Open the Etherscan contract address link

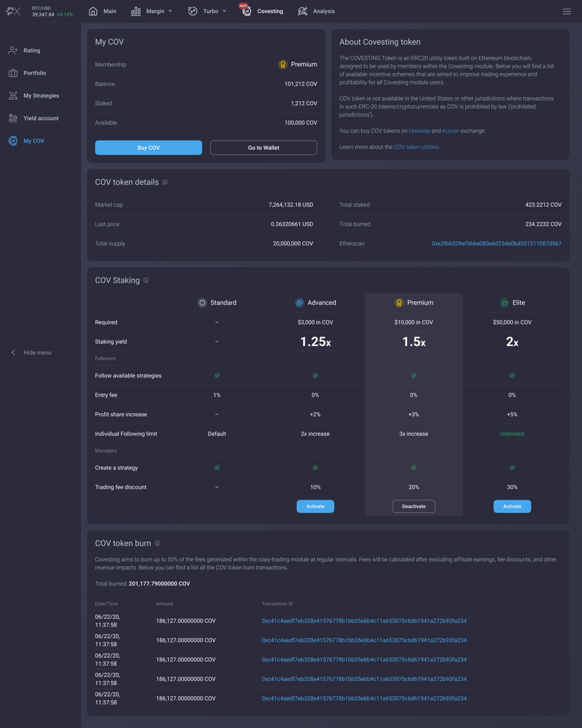(x=496, y=243)
